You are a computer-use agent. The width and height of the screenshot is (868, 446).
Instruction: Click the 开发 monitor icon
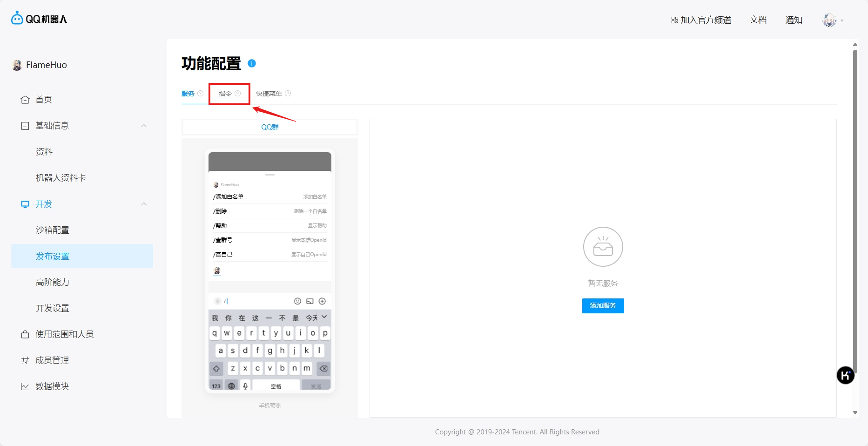(x=25, y=204)
